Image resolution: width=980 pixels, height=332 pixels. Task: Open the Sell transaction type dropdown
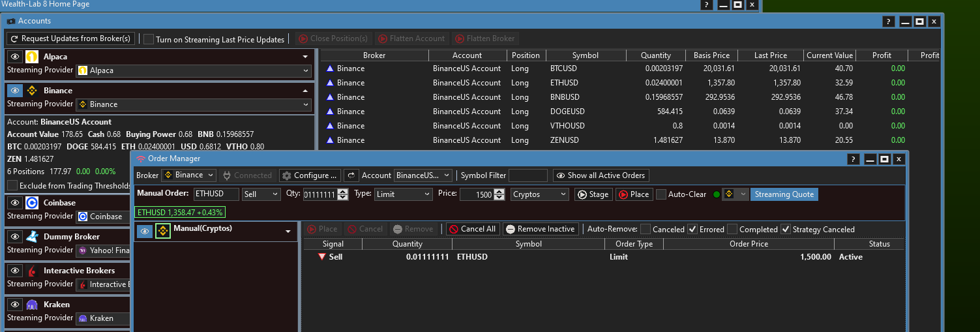click(x=261, y=194)
